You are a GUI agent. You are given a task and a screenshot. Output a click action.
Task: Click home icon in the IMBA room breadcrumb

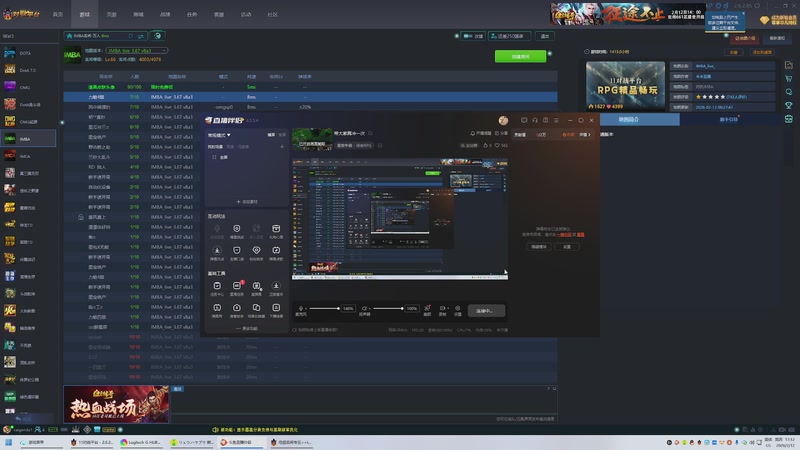pos(69,36)
